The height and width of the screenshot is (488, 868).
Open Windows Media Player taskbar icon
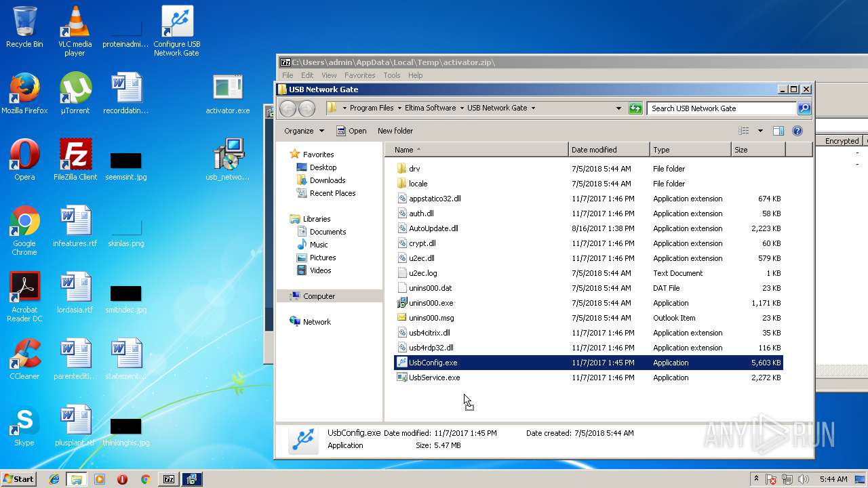click(x=100, y=479)
